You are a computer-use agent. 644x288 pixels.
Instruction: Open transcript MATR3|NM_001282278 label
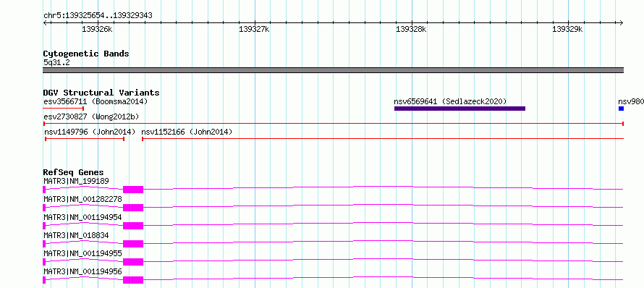point(82,199)
